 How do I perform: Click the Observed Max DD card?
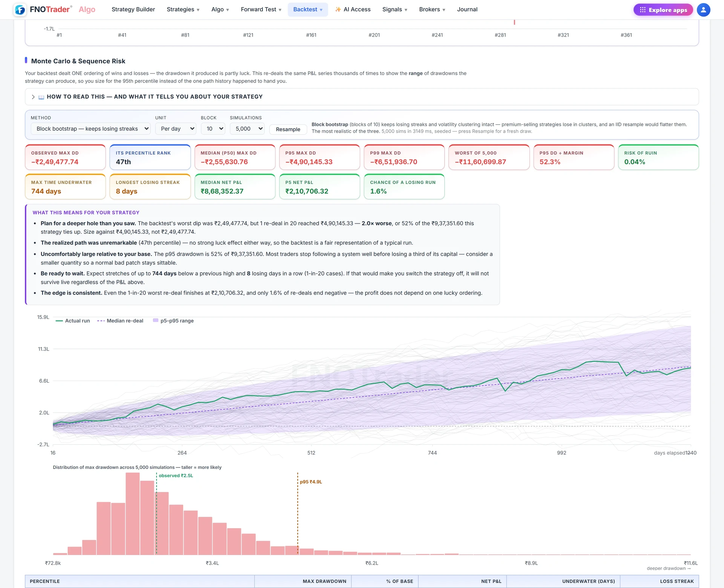(x=65, y=157)
